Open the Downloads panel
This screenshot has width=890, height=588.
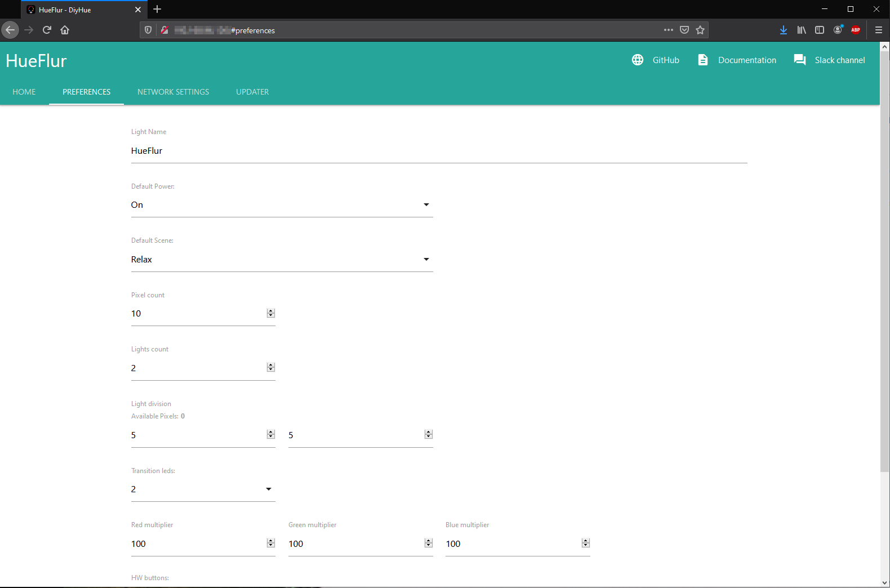[784, 30]
